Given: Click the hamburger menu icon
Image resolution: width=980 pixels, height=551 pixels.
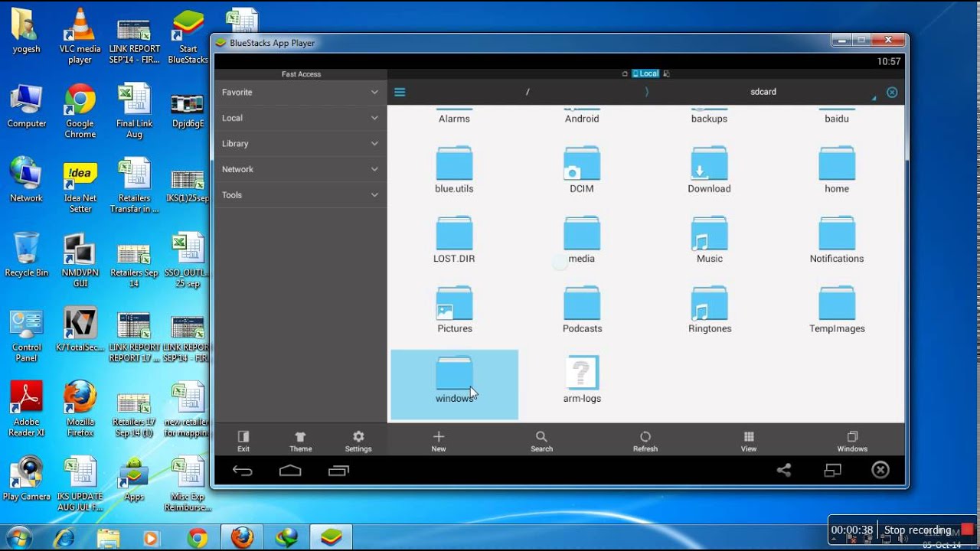Looking at the screenshot, I should pyautogui.click(x=400, y=92).
